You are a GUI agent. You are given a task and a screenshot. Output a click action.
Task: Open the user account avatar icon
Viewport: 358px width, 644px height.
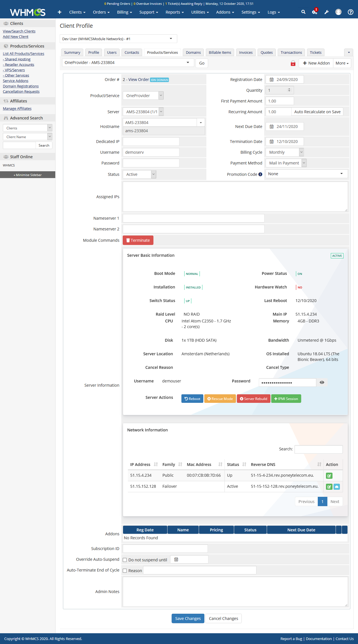click(338, 12)
